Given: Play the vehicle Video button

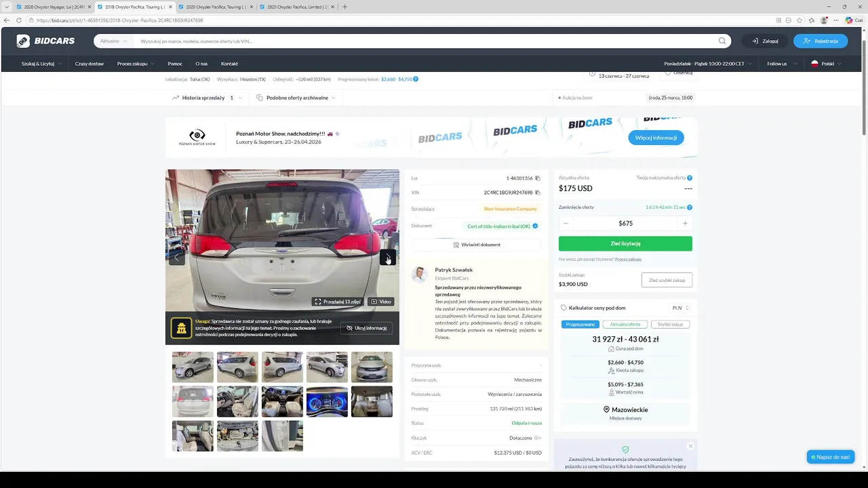Looking at the screenshot, I should point(380,302).
